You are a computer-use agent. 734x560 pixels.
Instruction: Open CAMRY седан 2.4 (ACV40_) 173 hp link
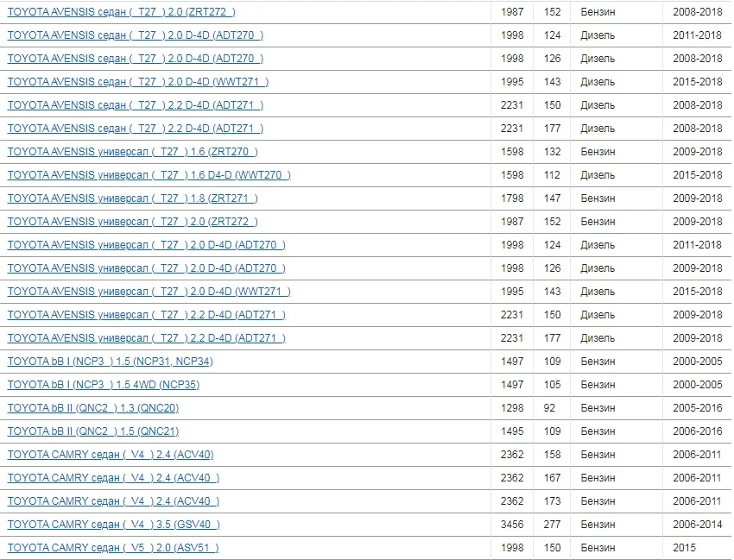point(113,501)
